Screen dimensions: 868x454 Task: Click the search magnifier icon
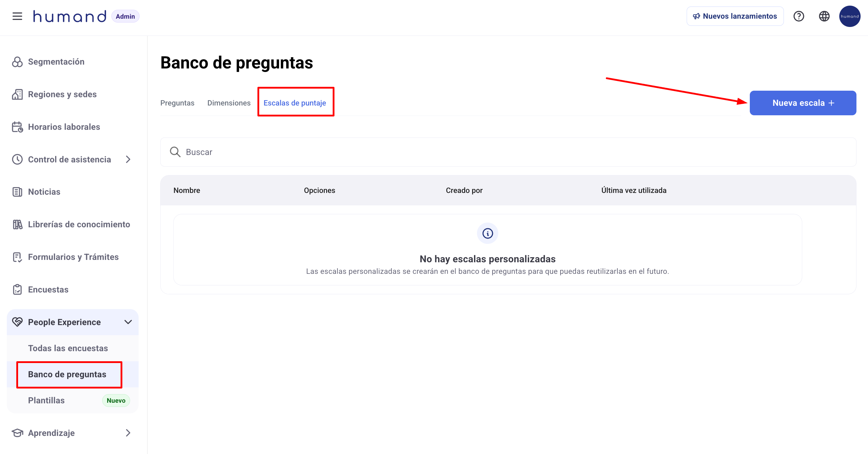(175, 152)
